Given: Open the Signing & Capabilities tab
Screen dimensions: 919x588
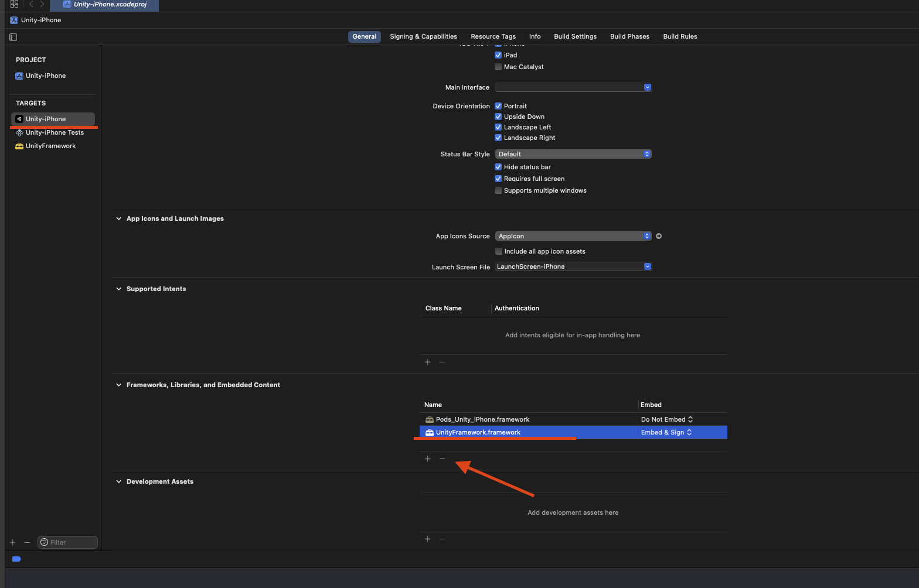Looking at the screenshot, I should pos(423,36).
